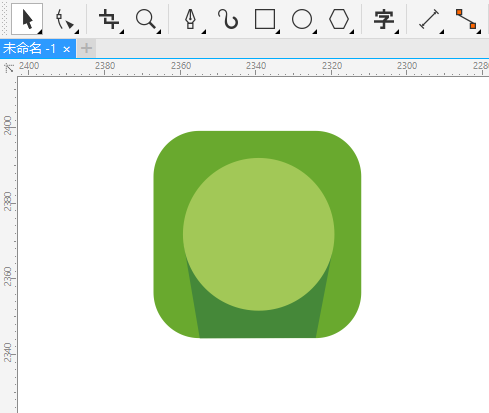Select the Text tool
The image size is (489, 413).
tap(384, 19)
